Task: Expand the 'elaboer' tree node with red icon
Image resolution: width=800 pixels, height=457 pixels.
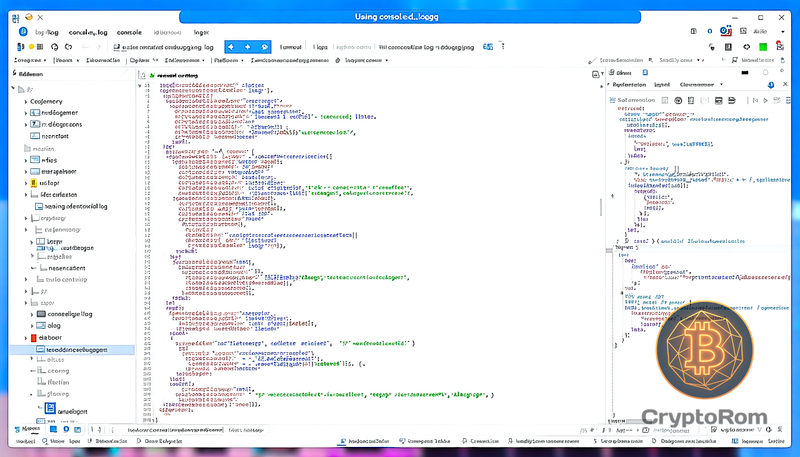Action: pos(26,338)
